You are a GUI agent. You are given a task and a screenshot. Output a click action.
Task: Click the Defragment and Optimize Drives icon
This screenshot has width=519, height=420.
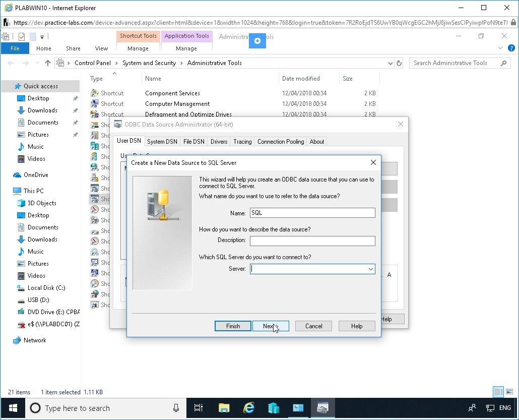point(95,114)
